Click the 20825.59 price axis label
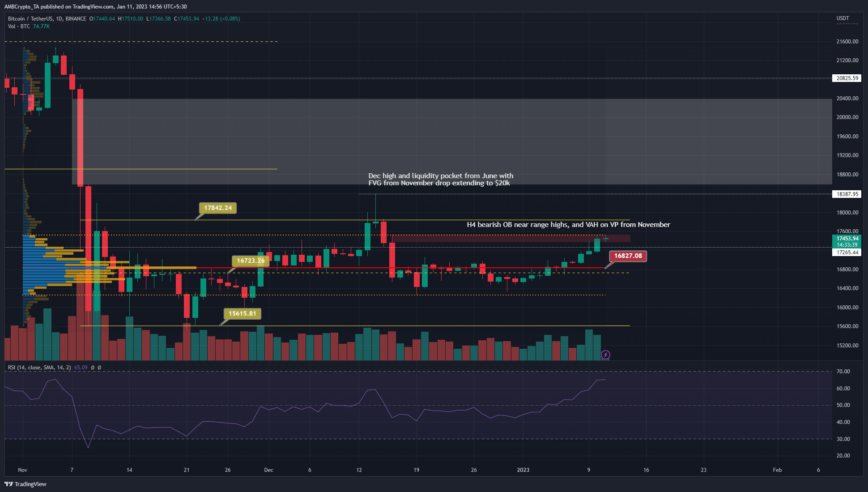Viewport: 868px width, 492px height. click(x=847, y=78)
